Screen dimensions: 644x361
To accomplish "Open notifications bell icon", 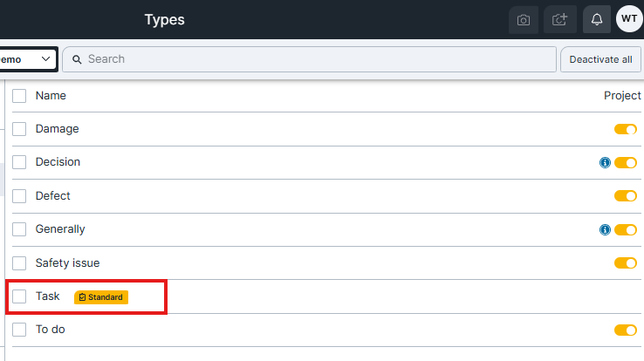I will tap(597, 20).
